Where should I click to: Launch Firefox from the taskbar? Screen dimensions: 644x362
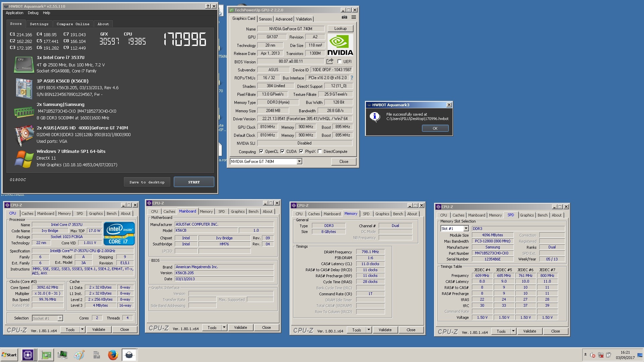pos(113,355)
